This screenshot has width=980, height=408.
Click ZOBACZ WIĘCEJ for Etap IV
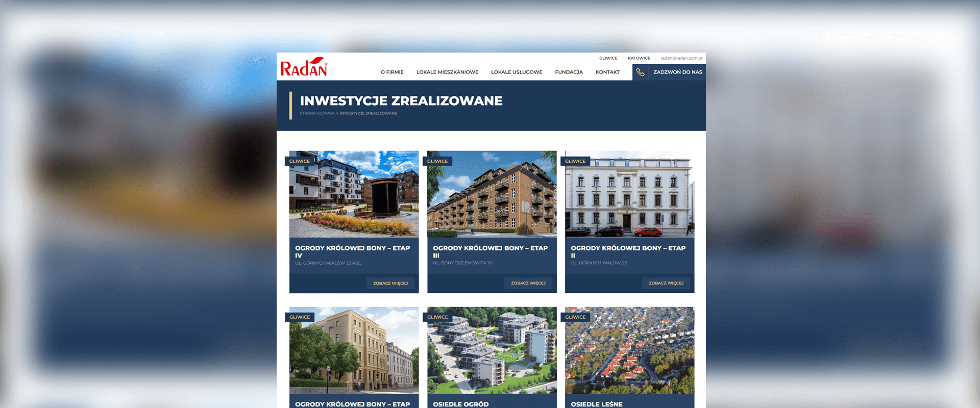[x=390, y=283]
